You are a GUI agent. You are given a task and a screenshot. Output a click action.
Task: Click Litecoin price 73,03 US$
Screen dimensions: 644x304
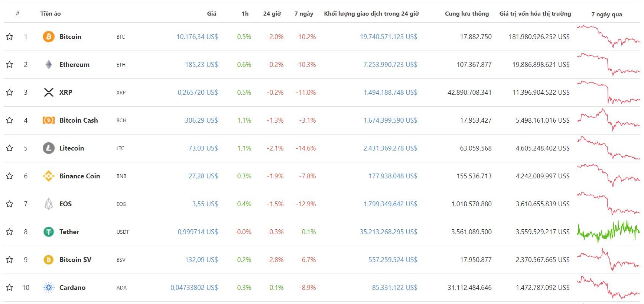point(203,148)
